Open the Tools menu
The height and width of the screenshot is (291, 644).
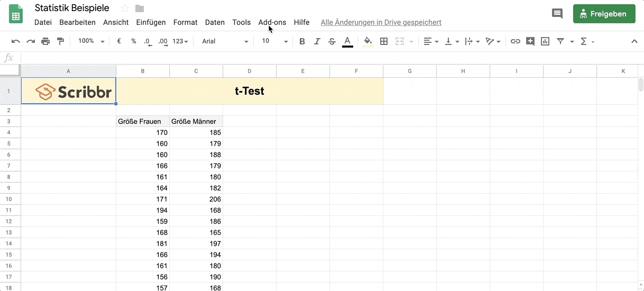(x=241, y=22)
